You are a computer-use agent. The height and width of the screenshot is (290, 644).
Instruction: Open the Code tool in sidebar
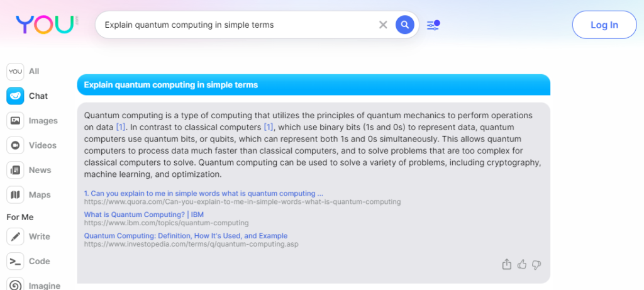click(x=28, y=261)
